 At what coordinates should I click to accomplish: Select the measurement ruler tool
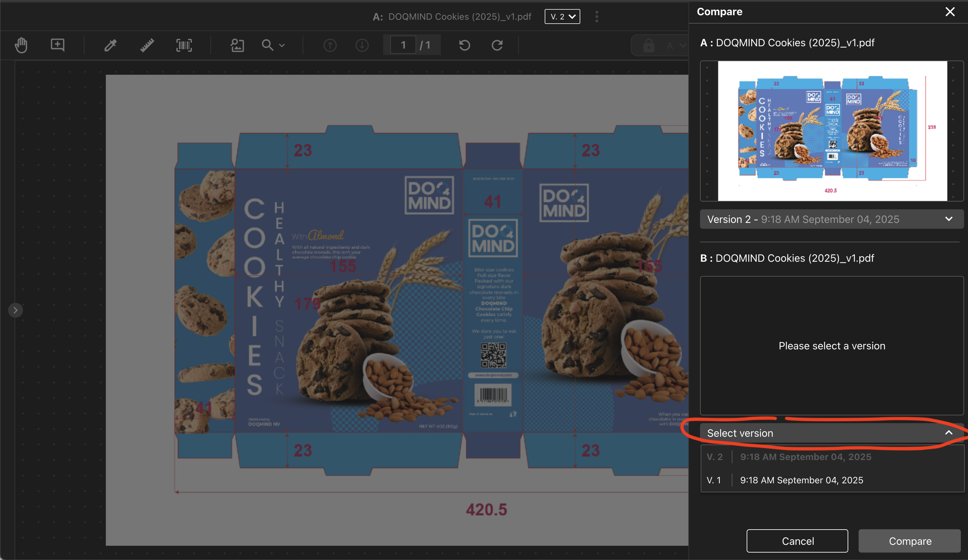click(x=146, y=45)
